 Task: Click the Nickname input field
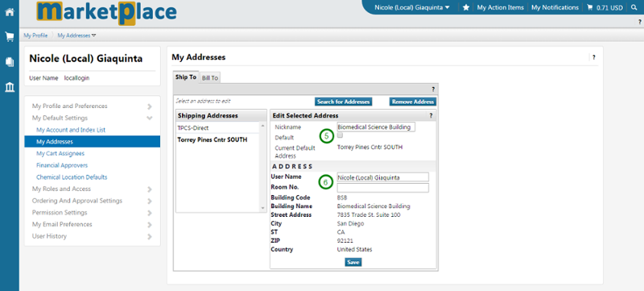click(376, 127)
